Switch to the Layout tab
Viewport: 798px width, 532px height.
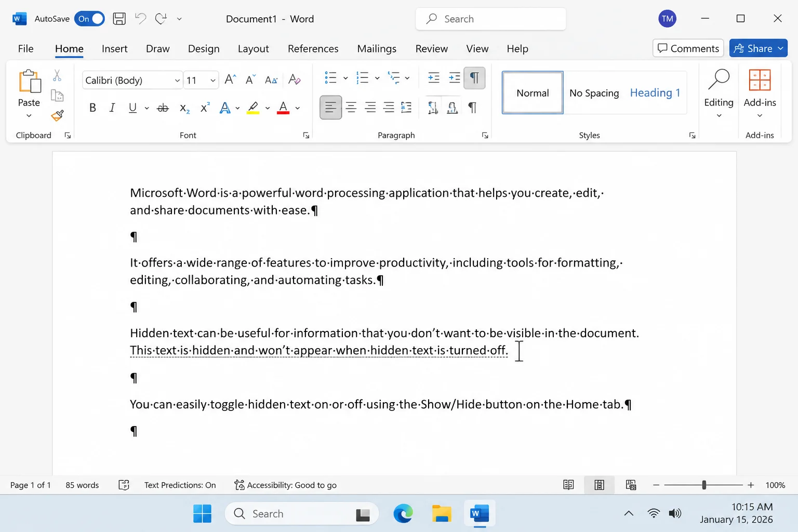[253, 48]
